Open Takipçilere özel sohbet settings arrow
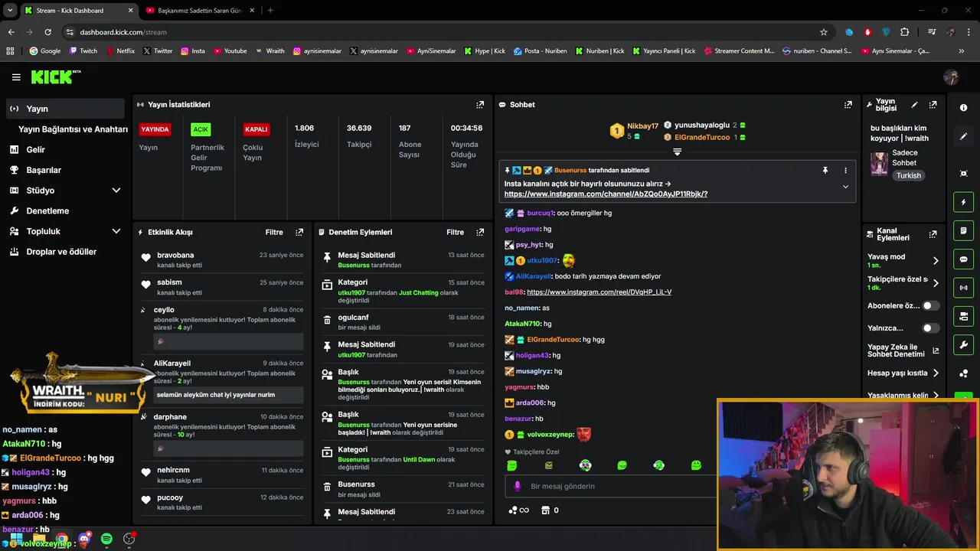The image size is (980, 551). pos(935,283)
